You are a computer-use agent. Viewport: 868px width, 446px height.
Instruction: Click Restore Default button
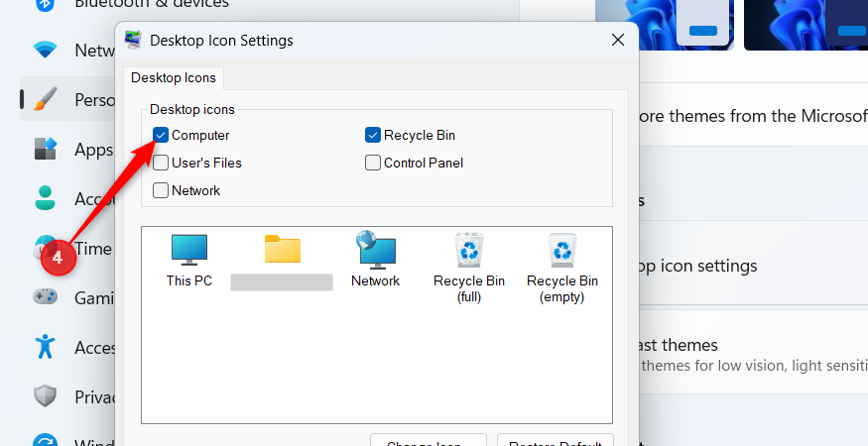point(556,441)
